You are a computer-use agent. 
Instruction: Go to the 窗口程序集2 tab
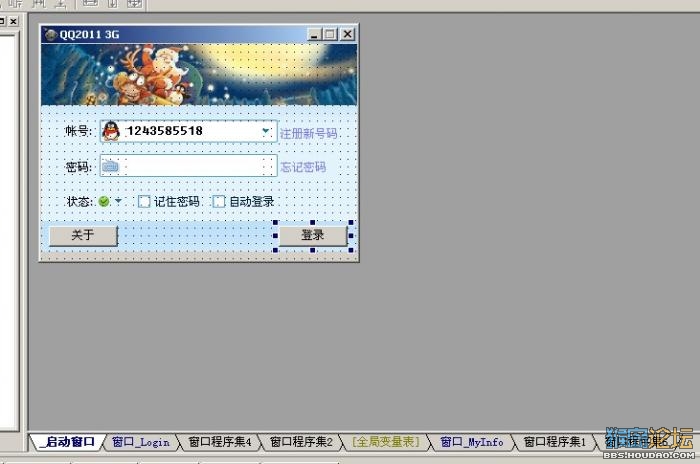tap(301, 442)
